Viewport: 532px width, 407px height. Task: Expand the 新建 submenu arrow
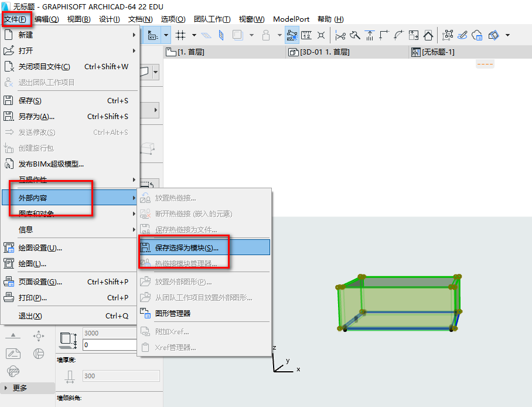(134, 35)
